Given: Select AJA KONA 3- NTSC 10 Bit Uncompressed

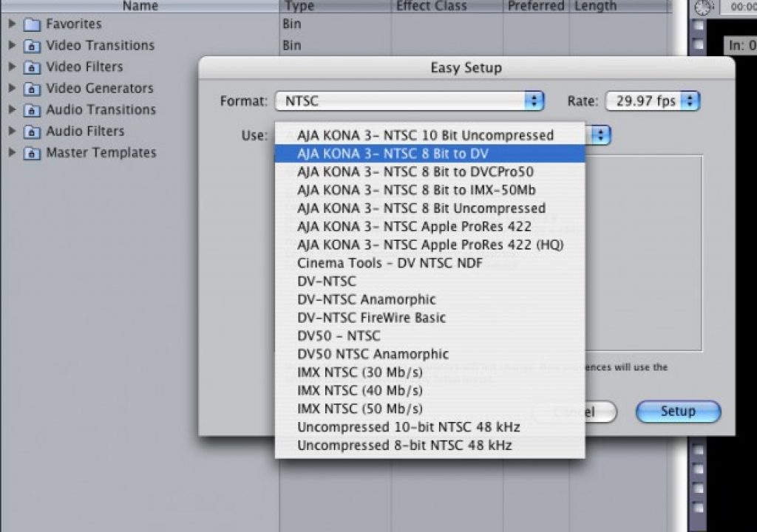Looking at the screenshot, I should pos(430,135).
